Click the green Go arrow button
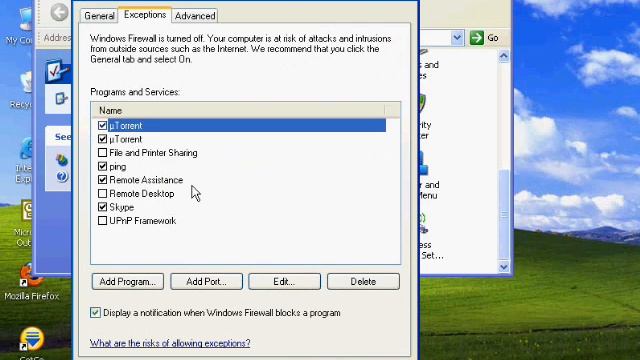This screenshot has height=360, width=640. pyautogui.click(x=476, y=38)
